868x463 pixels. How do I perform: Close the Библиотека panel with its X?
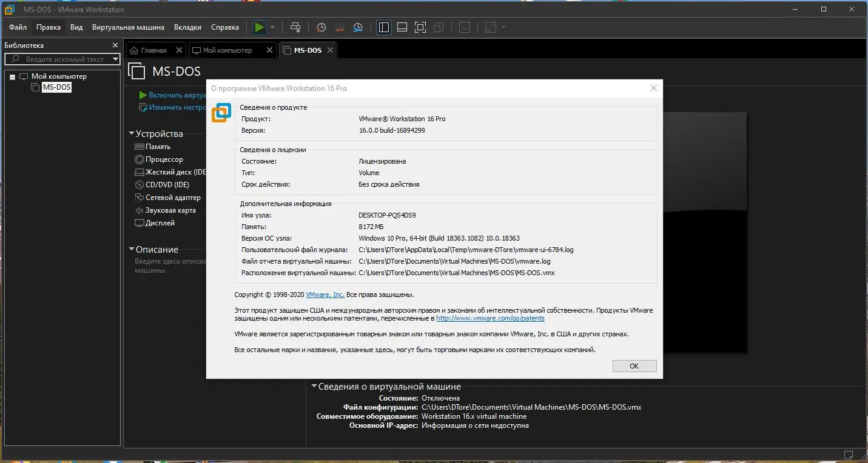pos(115,45)
